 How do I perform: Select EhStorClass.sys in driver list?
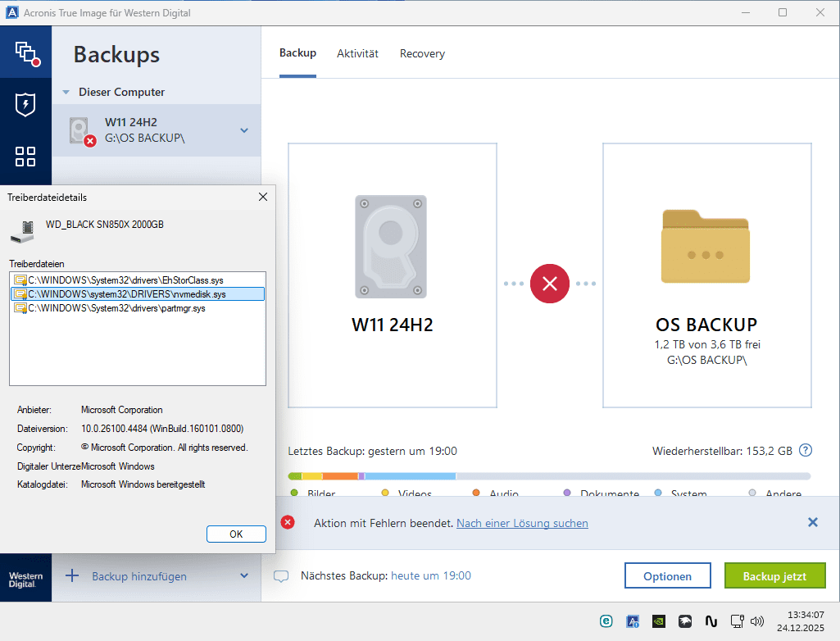pos(138,280)
